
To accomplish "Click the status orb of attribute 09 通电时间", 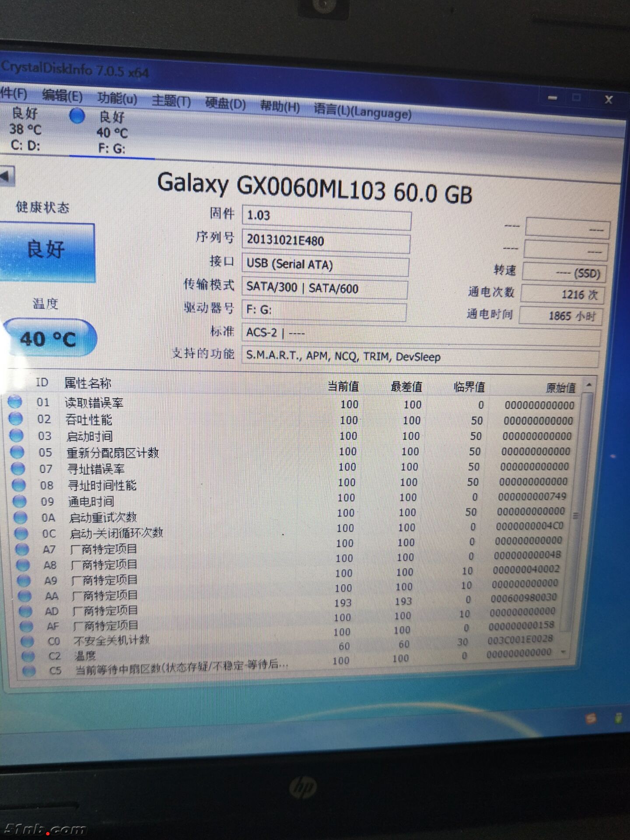I will click(20, 501).
